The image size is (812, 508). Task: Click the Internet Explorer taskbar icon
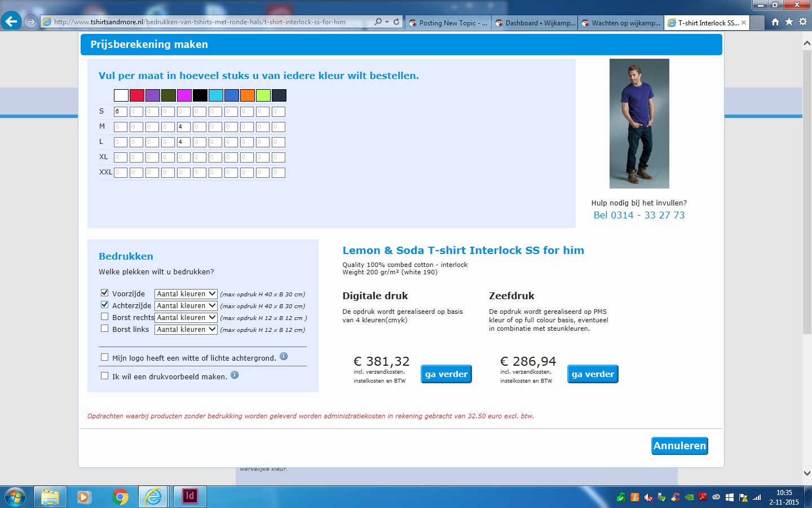(x=153, y=497)
